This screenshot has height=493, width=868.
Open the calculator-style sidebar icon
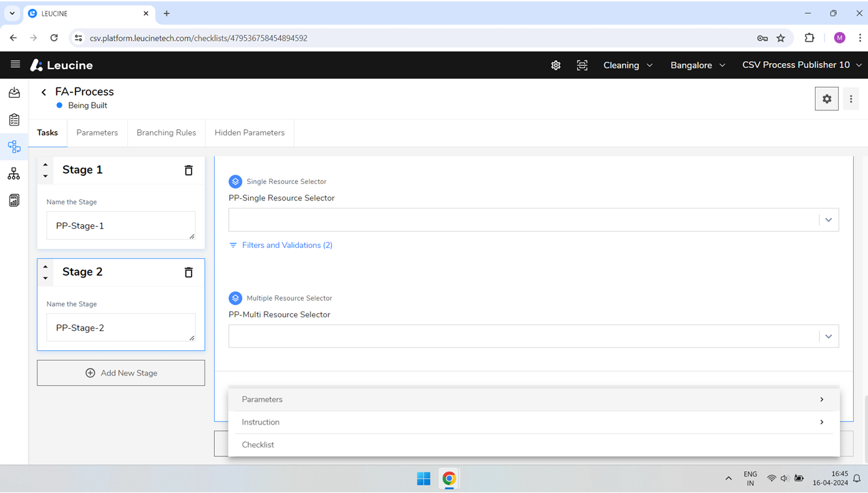coord(14,200)
